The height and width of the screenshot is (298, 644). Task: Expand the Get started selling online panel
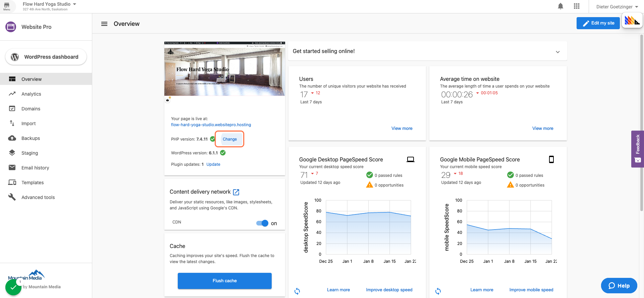557,52
